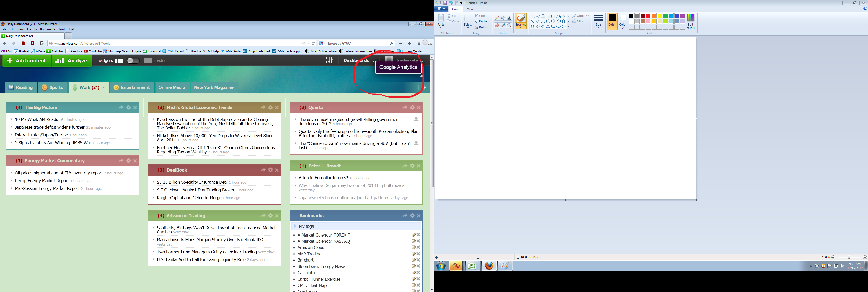Click the Add content button
Image resolution: width=868 pixels, height=292 pixels.
coord(27,61)
